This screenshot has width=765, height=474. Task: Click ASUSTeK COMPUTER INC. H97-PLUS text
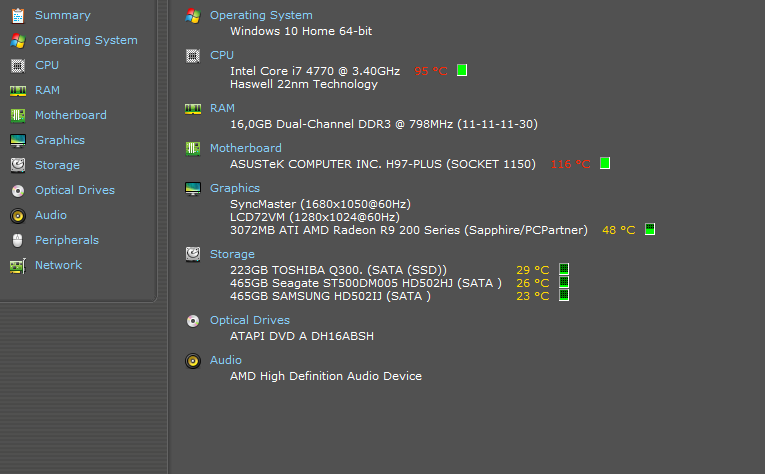383,164
